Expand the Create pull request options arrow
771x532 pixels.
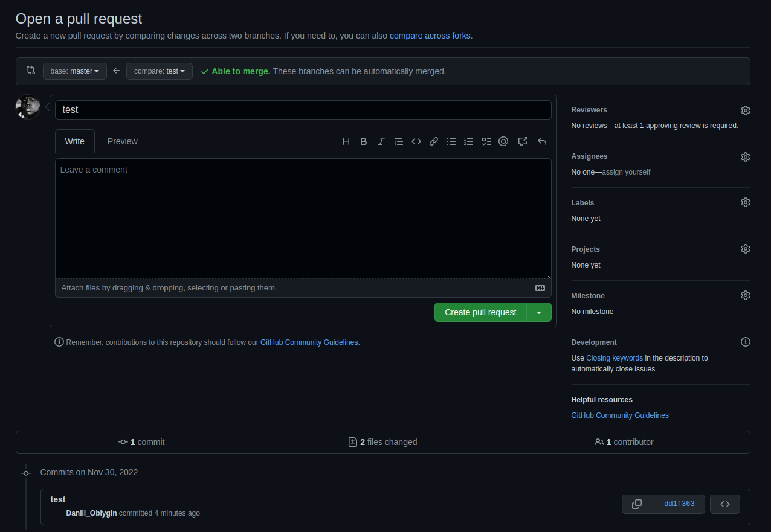coord(539,312)
